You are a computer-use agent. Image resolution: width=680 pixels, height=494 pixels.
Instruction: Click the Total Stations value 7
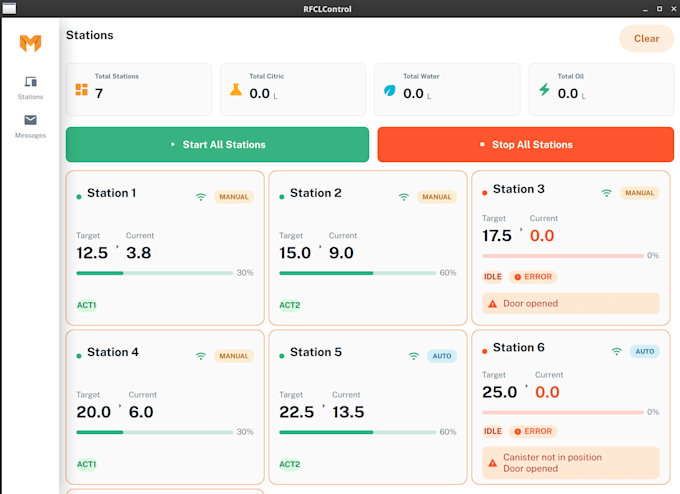point(99,94)
